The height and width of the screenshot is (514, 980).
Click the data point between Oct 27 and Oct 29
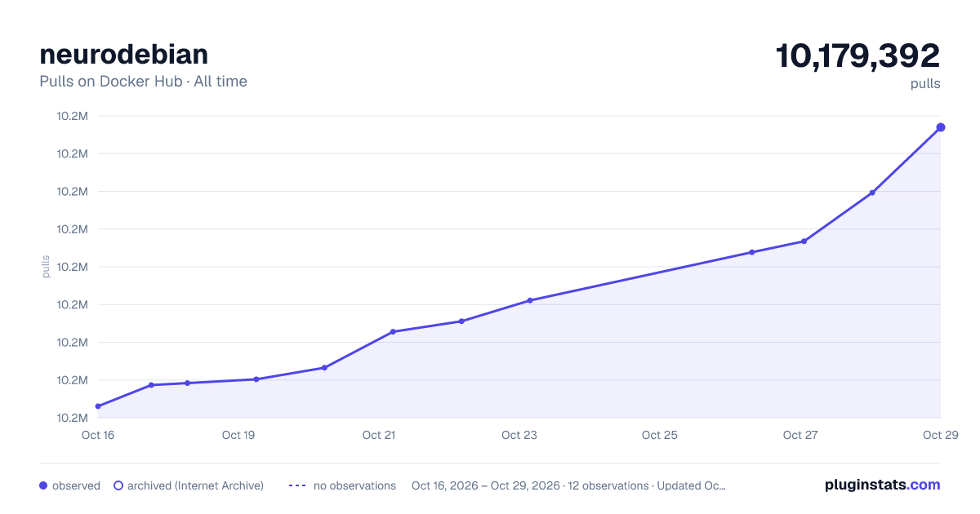point(872,193)
